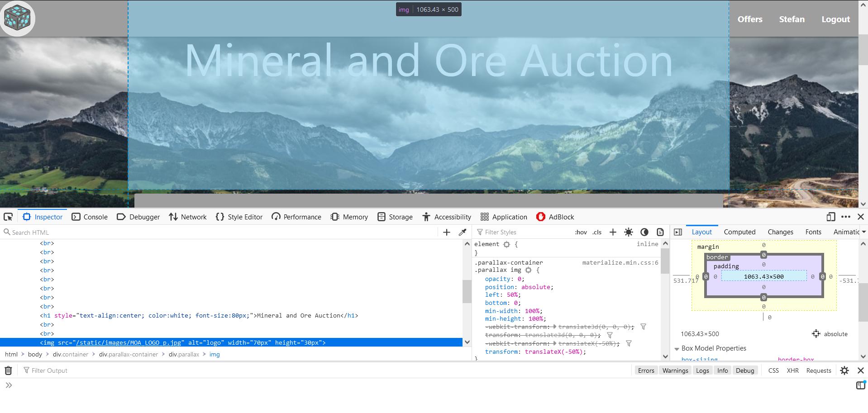Image resolution: width=868 pixels, height=413 pixels.
Task: Open Responsive Design Mode icon
Action: pyautogui.click(x=830, y=217)
